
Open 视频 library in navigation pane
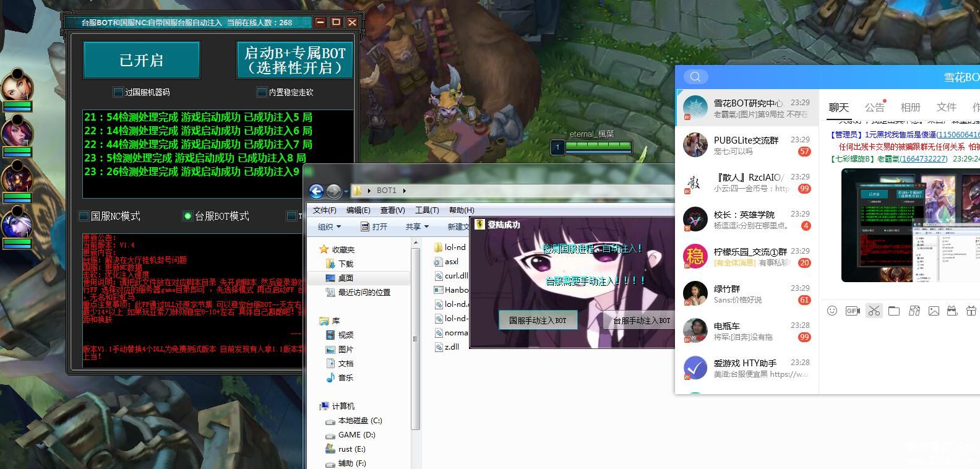point(340,335)
